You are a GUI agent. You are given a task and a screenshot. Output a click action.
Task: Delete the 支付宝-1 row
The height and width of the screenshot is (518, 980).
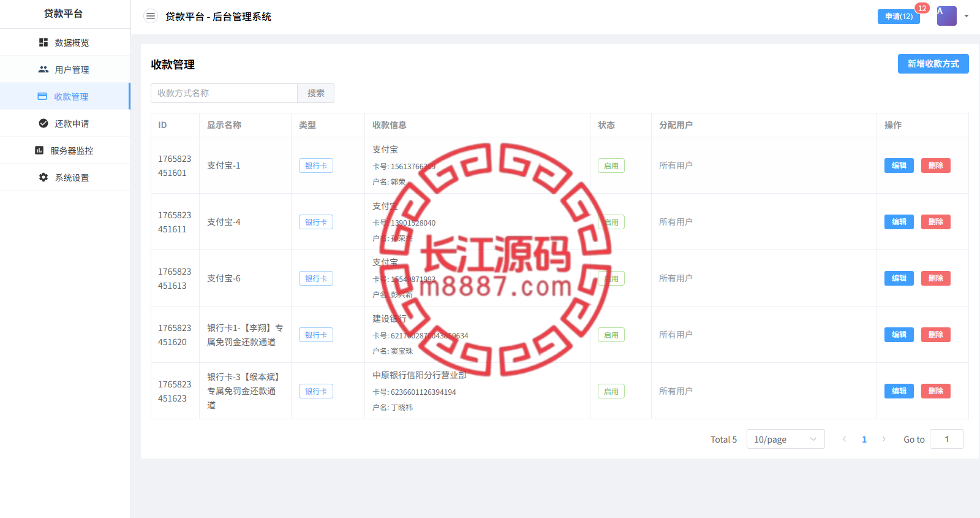point(936,166)
